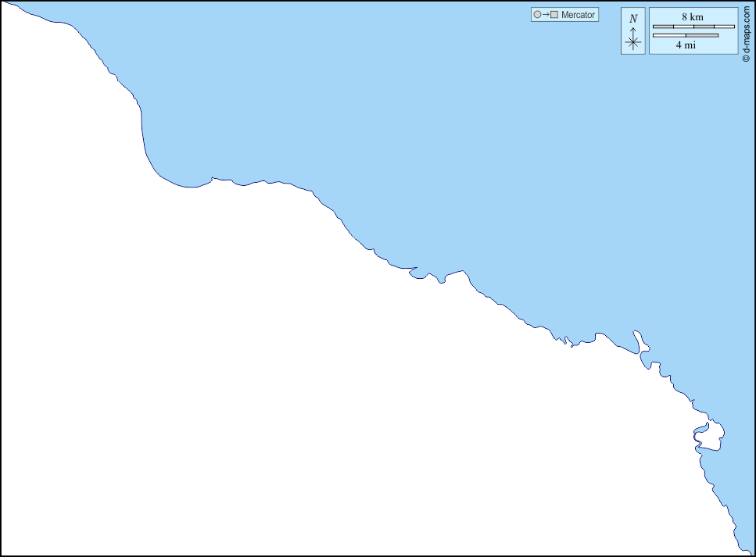Viewport: 756px width, 557px height.
Task: Click the narrow spit jutting north on east coast
Action: pyautogui.click(x=638, y=339)
